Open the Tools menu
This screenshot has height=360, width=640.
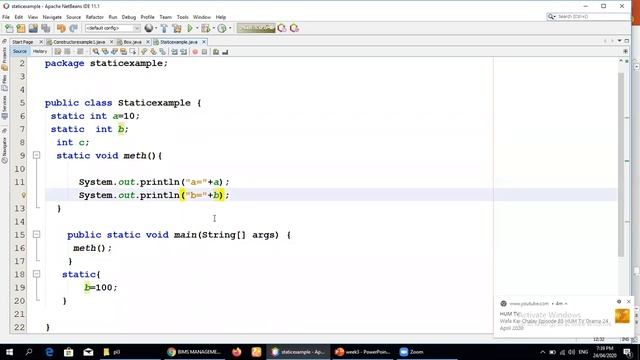pos(182,17)
